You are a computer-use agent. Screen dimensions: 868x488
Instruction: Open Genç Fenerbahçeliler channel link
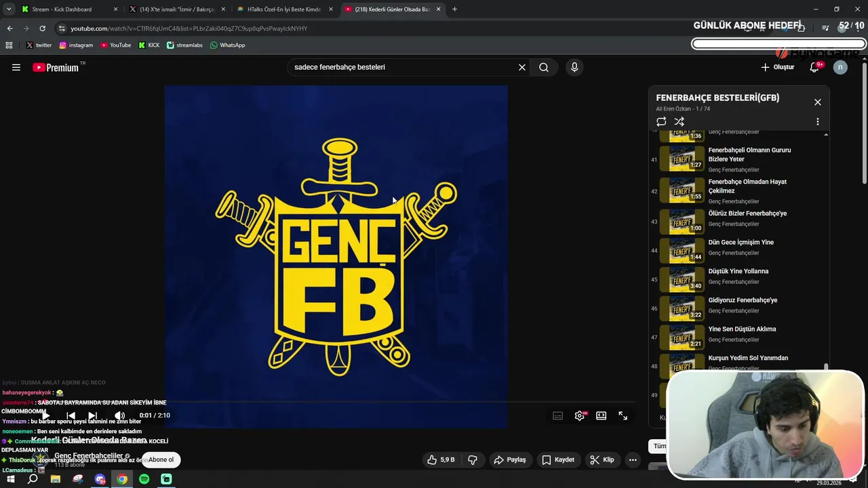(x=88, y=455)
